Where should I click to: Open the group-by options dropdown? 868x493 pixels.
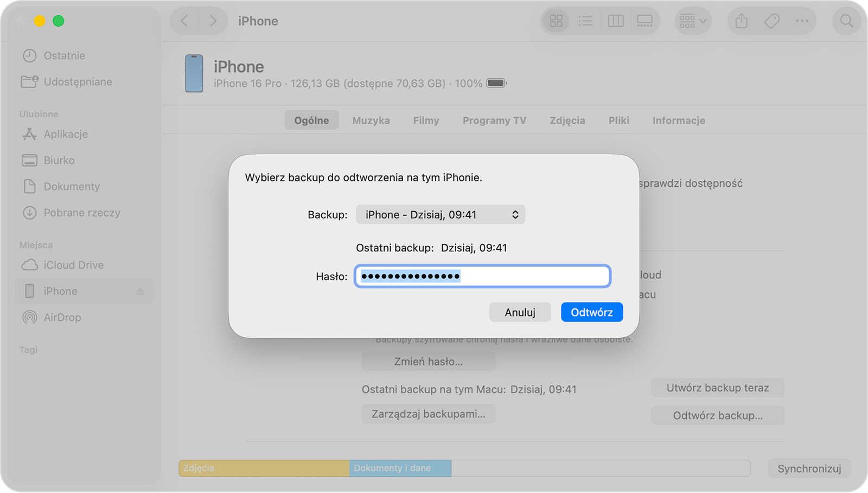(693, 21)
